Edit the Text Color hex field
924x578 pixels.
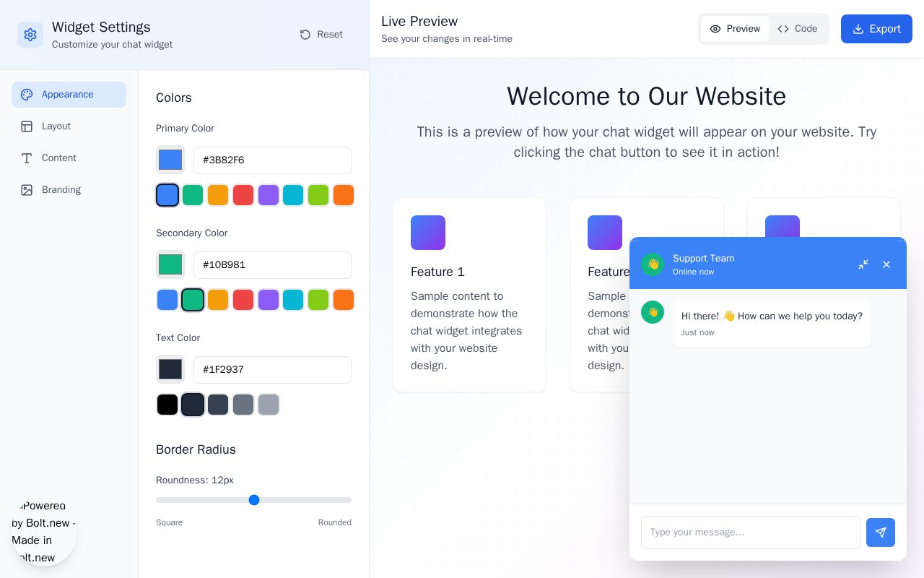(272, 370)
